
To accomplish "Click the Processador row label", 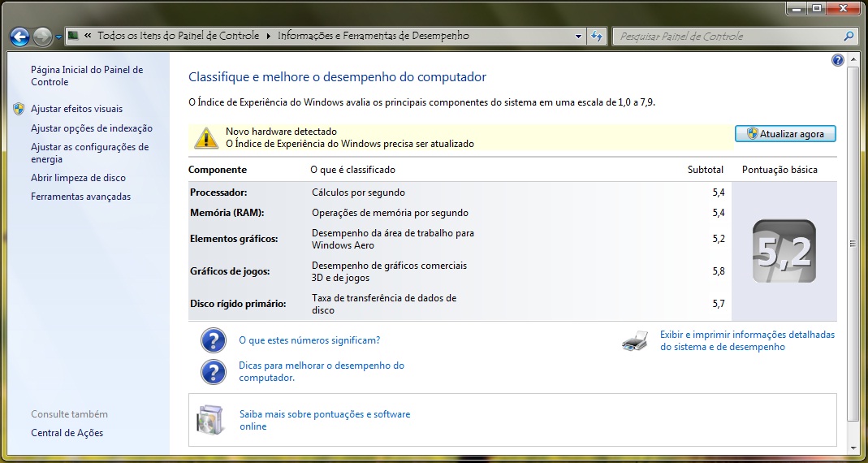I will (x=218, y=193).
